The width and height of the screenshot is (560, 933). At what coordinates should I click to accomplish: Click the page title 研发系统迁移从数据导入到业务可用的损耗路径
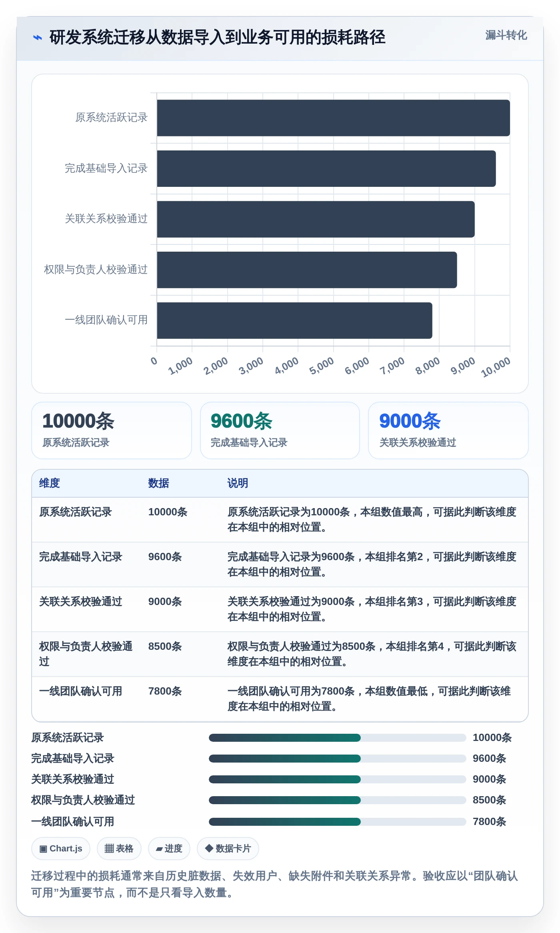[x=217, y=37]
